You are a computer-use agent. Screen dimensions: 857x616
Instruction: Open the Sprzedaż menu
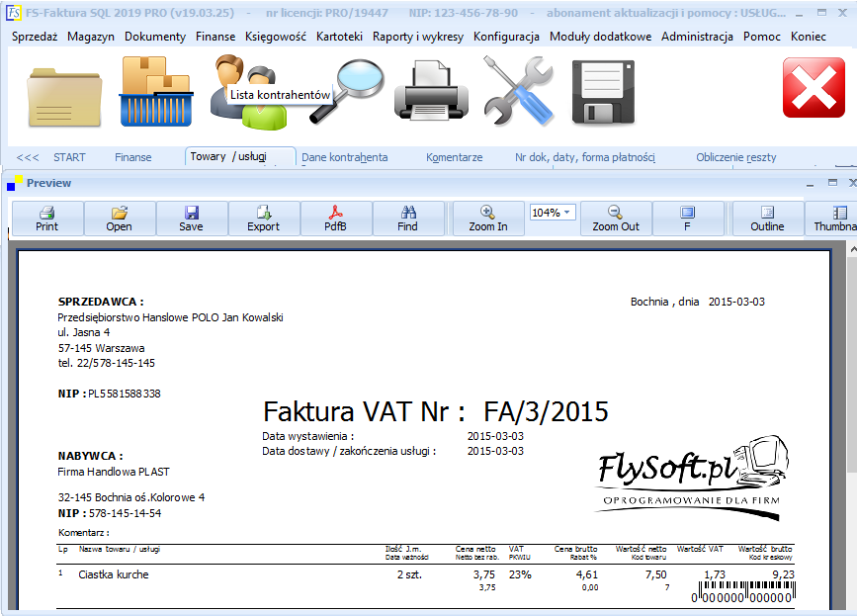pyautogui.click(x=35, y=37)
